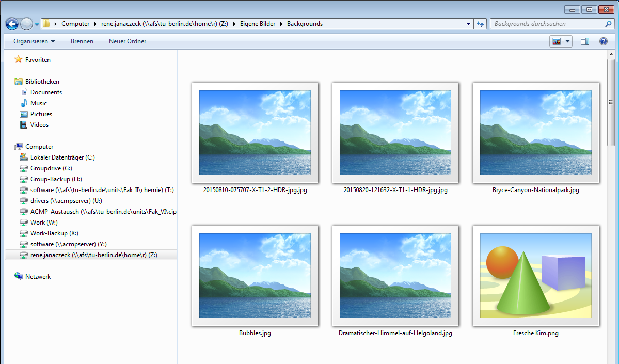Click the Back navigation arrow button
The height and width of the screenshot is (364, 619).
[x=12, y=24]
